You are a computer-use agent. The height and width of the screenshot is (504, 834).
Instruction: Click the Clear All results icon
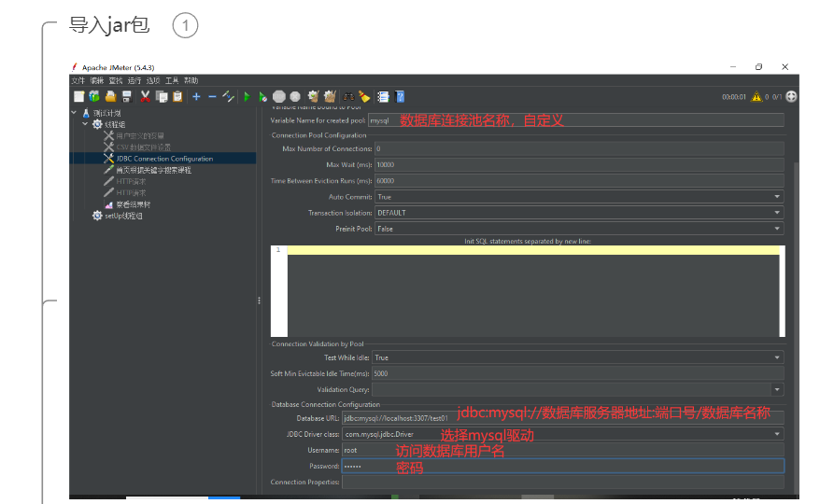(x=330, y=96)
